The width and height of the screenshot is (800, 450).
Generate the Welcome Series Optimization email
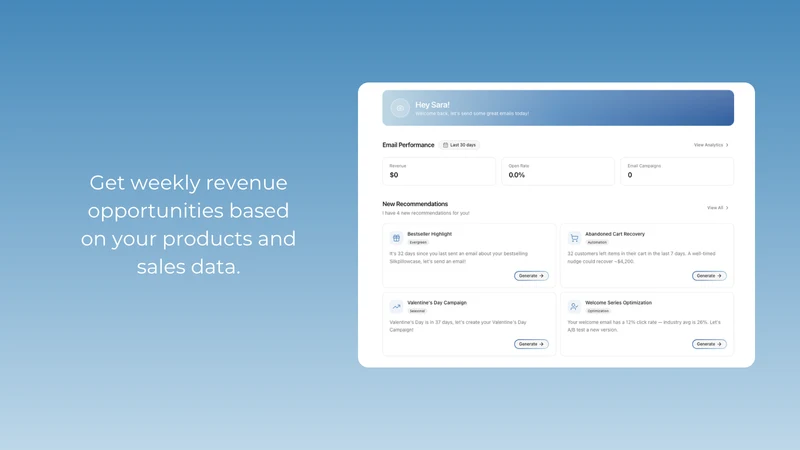click(x=709, y=344)
